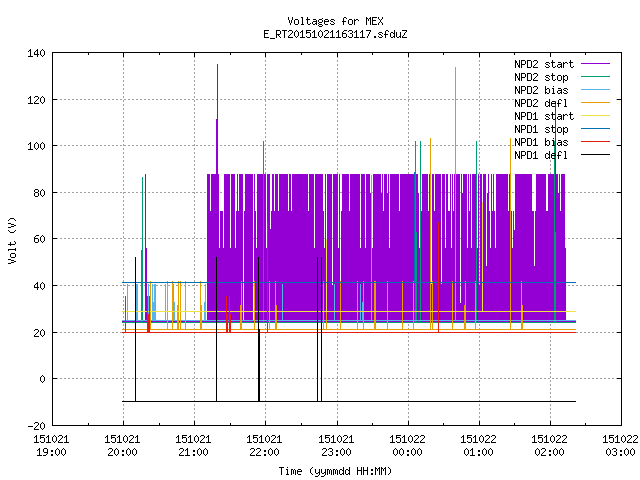Click the -20 y-axis tick label

[36, 426]
